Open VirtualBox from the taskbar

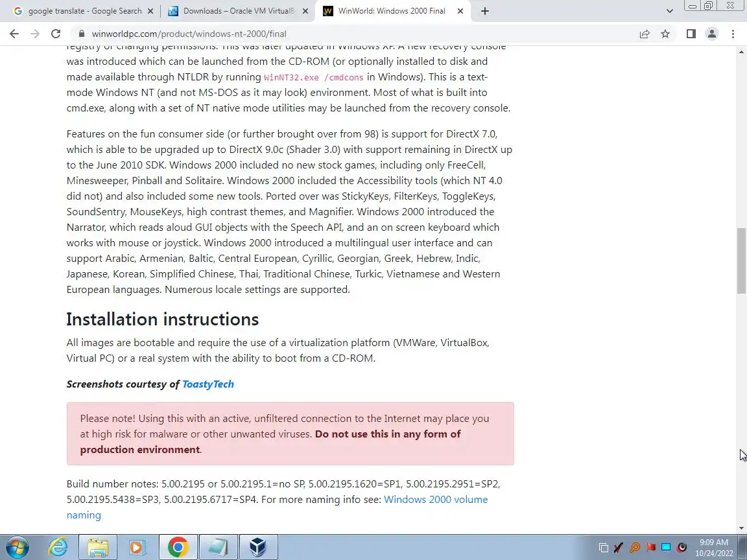[x=257, y=547]
